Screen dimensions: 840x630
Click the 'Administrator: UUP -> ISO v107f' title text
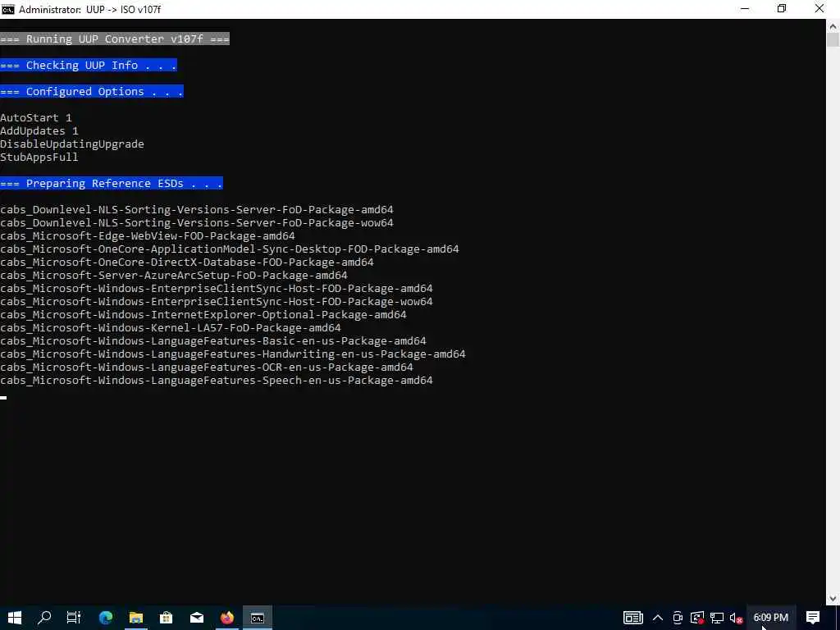click(x=90, y=9)
